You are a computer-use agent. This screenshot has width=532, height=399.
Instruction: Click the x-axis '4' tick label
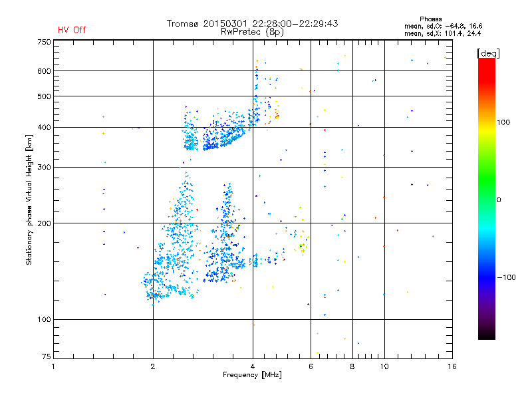253,366
